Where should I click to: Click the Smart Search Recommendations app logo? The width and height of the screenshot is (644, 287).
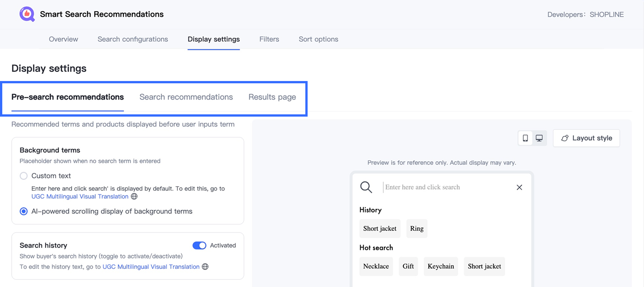27,14
